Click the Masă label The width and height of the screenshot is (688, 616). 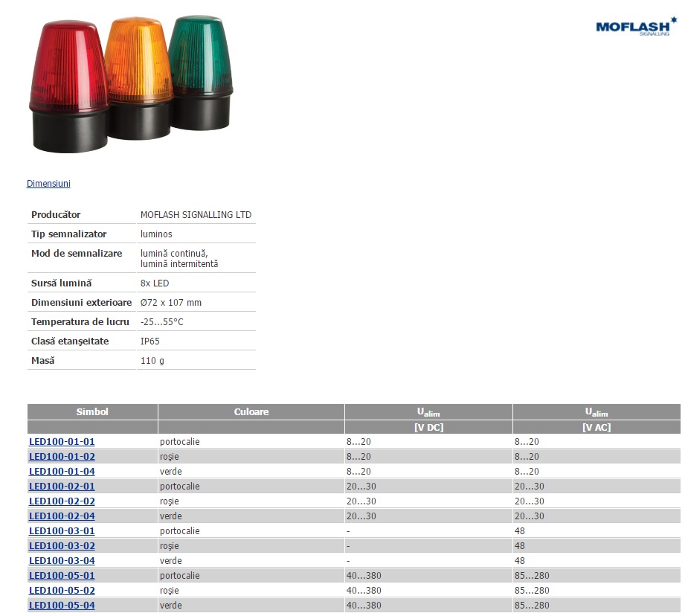pos(42,360)
